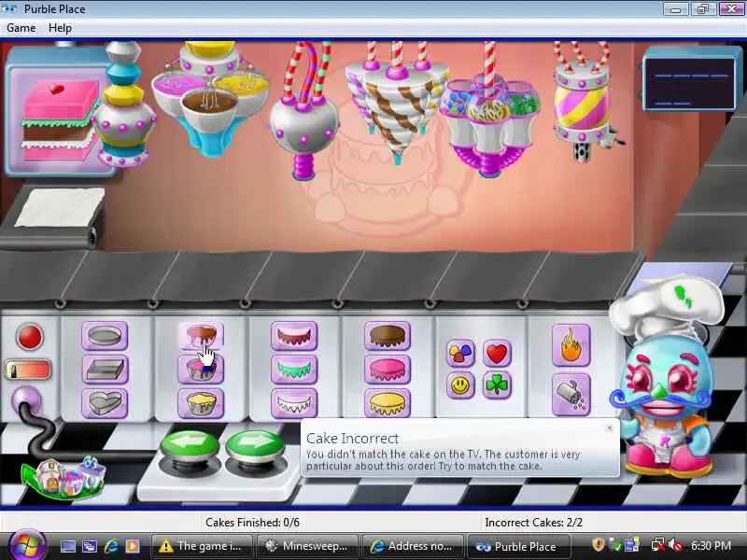Click the order screen monitor top right
The width and height of the screenshot is (747, 560).
pos(689,82)
